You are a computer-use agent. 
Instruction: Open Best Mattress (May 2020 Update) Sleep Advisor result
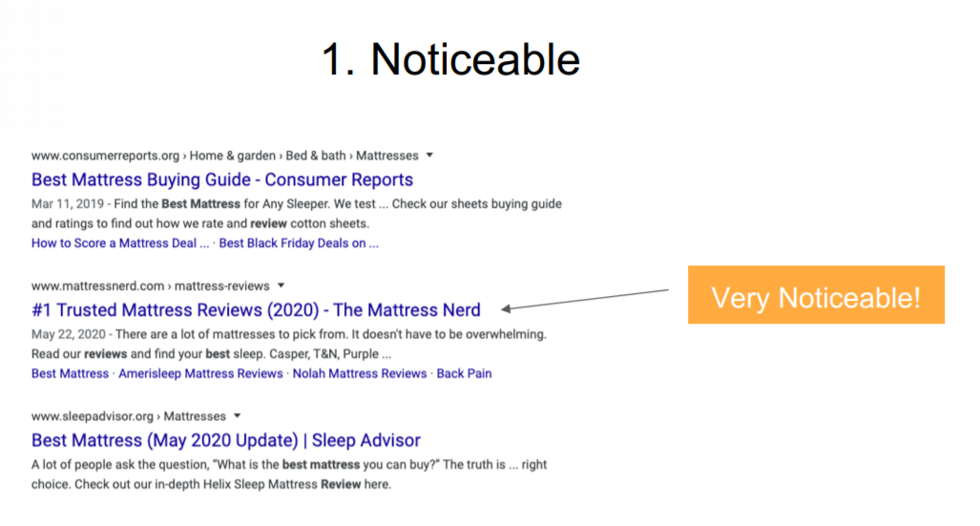(225, 440)
